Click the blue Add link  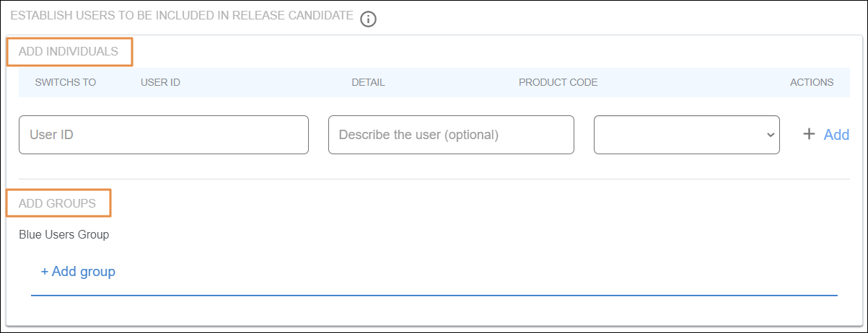point(836,134)
